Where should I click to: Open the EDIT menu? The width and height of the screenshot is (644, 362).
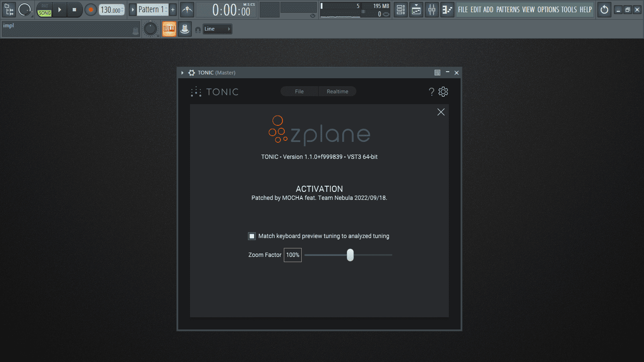click(x=476, y=9)
